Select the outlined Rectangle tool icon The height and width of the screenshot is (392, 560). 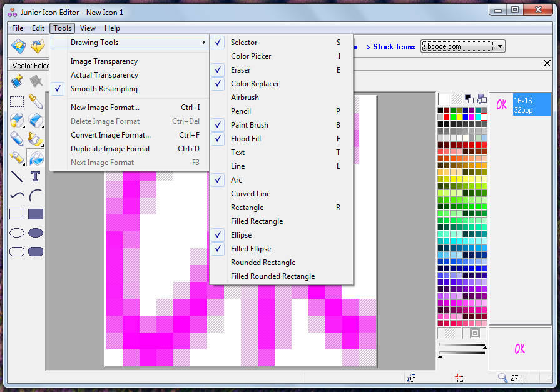[17, 214]
